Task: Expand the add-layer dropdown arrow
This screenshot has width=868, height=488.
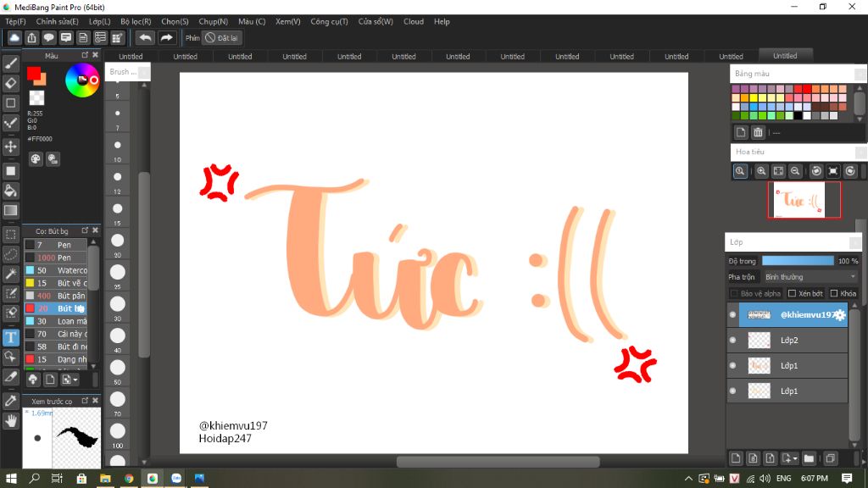Action: pos(795,458)
